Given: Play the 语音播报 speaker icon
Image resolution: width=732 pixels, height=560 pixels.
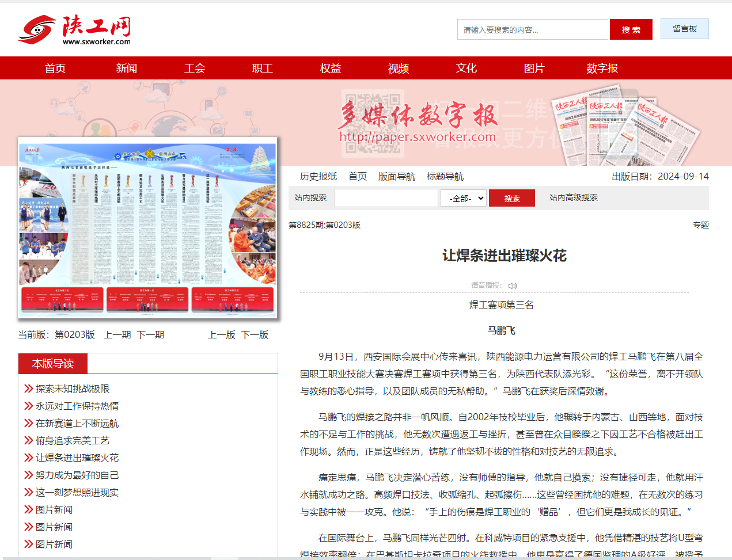Looking at the screenshot, I should tap(513, 285).
